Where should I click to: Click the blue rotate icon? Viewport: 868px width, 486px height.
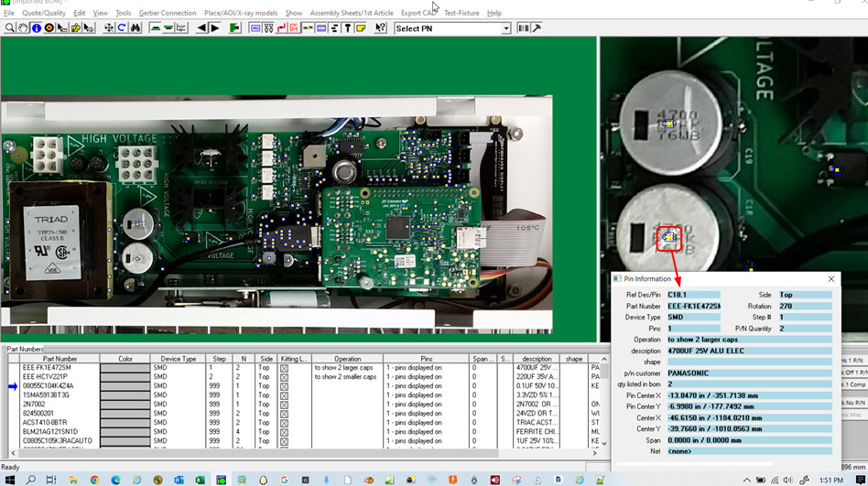[x=122, y=27]
